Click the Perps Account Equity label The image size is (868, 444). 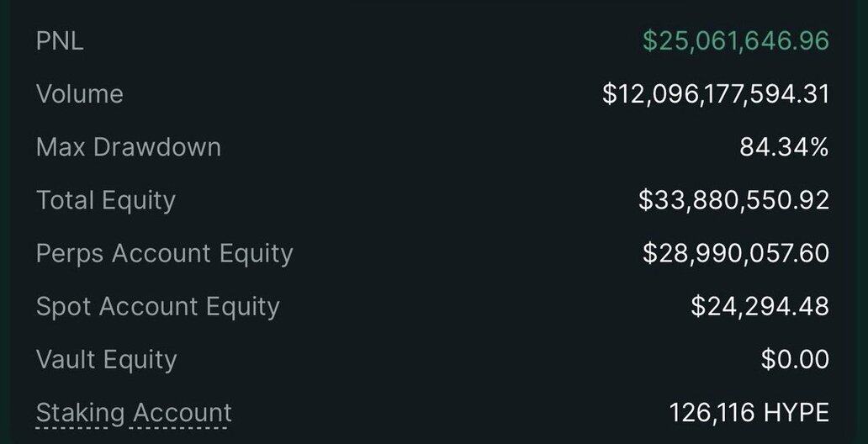tap(165, 253)
